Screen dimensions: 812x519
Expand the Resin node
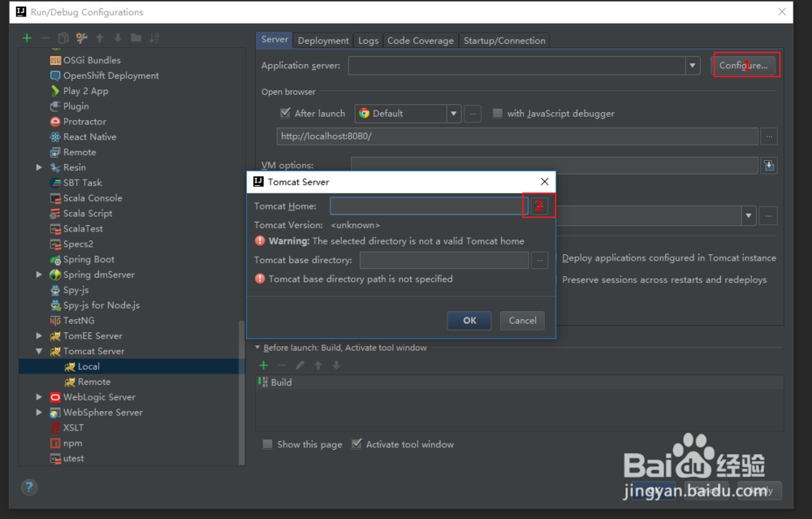39,167
